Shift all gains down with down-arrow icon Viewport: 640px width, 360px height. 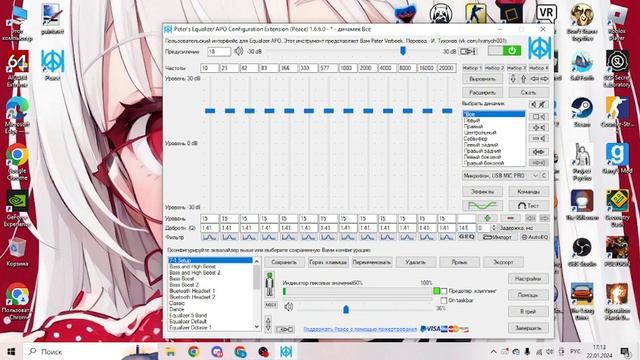coord(513,79)
